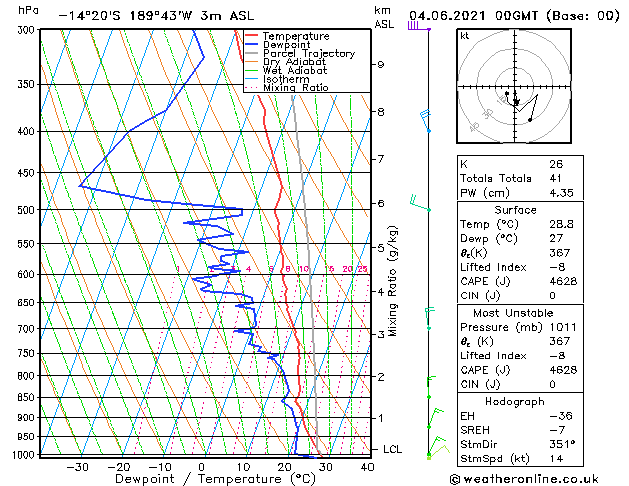Click the LCL marker label
The image size is (629, 486).
pyautogui.click(x=392, y=450)
